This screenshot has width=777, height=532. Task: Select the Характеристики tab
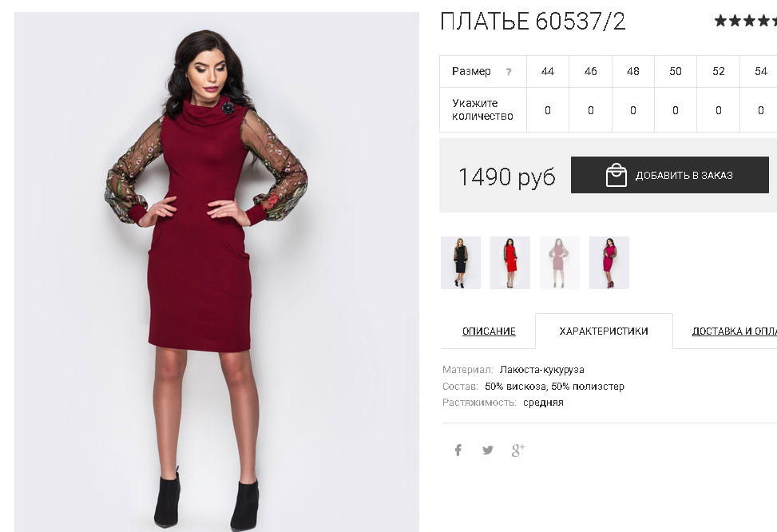604,332
